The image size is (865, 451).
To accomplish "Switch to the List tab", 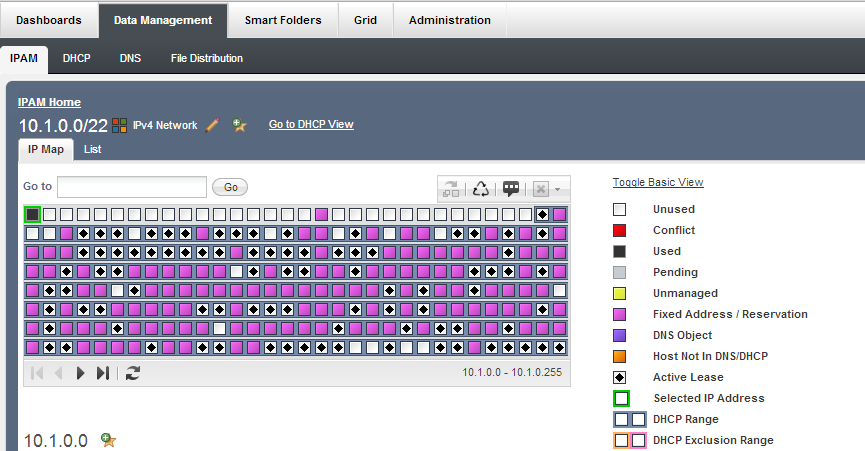I will click(x=92, y=149).
